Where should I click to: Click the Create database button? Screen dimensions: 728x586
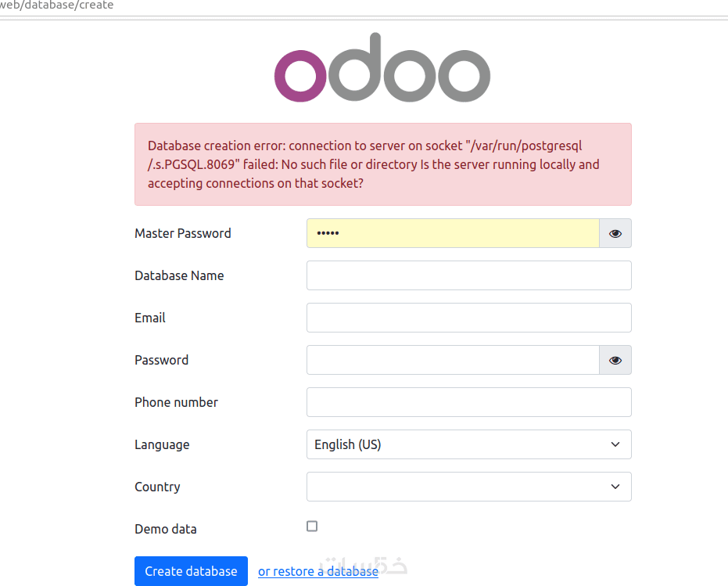[x=191, y=571]
